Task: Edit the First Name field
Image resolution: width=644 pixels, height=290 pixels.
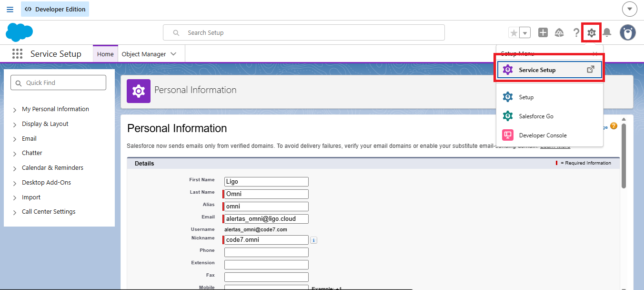Action: [266, 182]
